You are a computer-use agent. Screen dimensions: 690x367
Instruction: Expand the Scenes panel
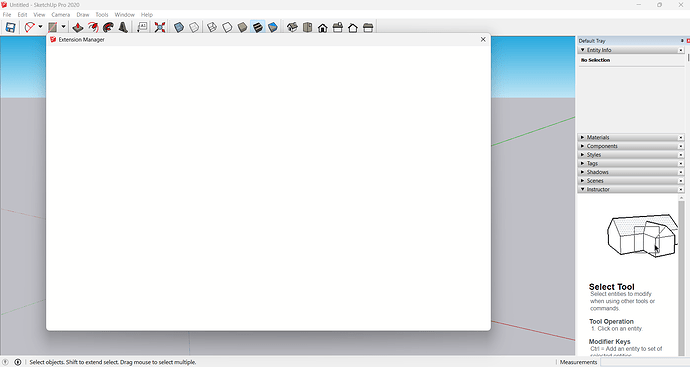pos(583,180)
